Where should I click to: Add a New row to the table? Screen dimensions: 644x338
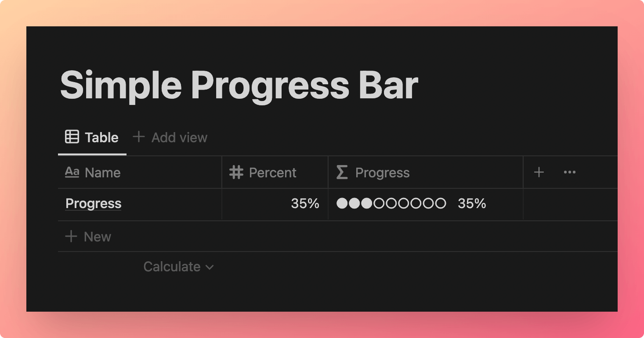88,237
